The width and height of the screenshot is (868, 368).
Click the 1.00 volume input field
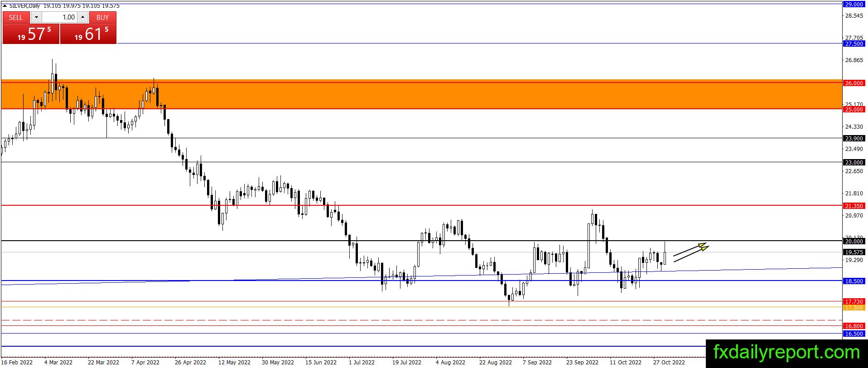tap(59, 17)
